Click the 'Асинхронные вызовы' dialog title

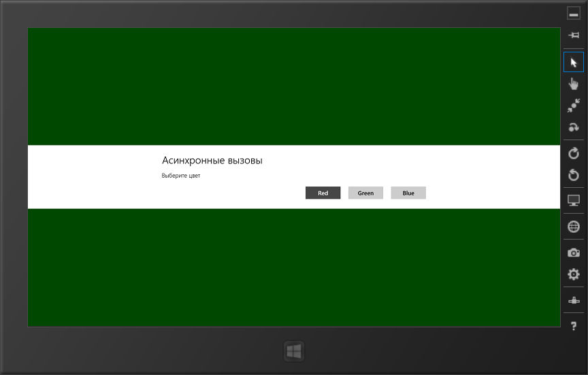click(x=212, y=161)
